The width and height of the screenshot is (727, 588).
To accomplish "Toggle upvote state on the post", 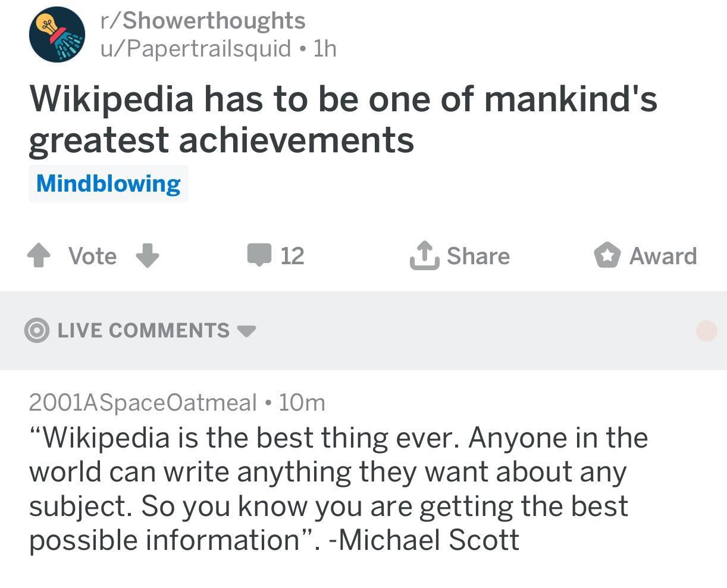I will click(x=39, y=256).
